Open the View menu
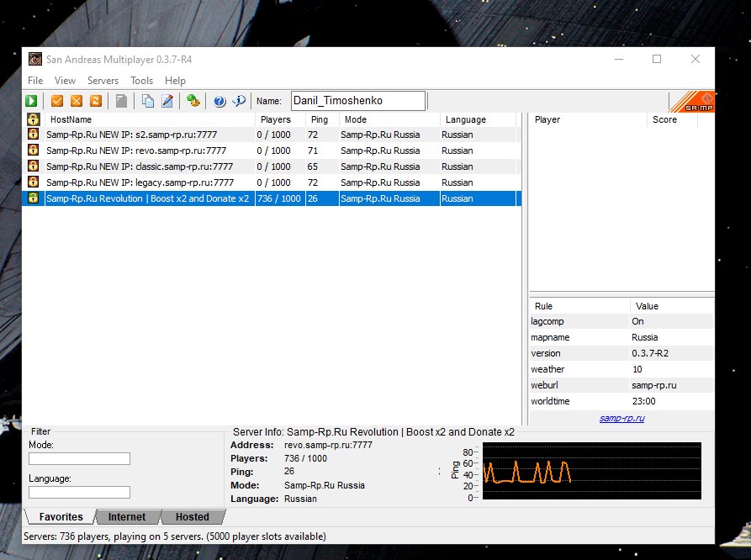The height and width of the screenshot is (560, 751). (65, 81)
